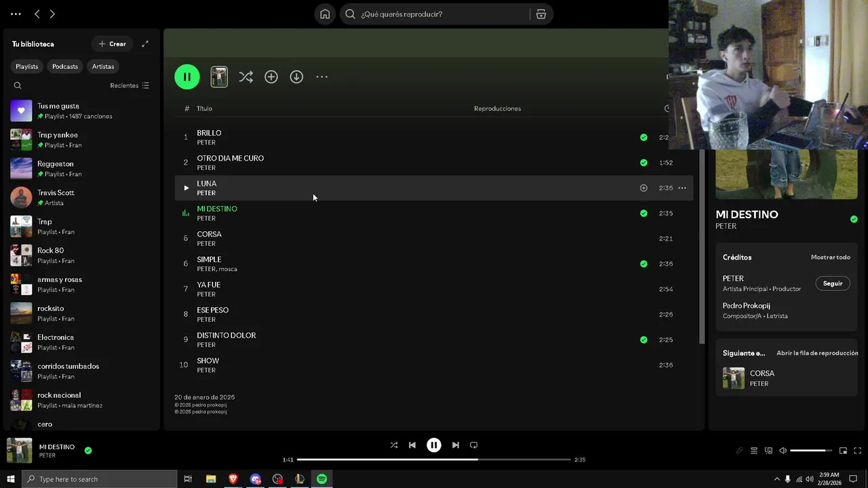Toggle saved checkmark in bottom player bar
Image resolution: width=868 pixels, height=488 pixels.
88,450
